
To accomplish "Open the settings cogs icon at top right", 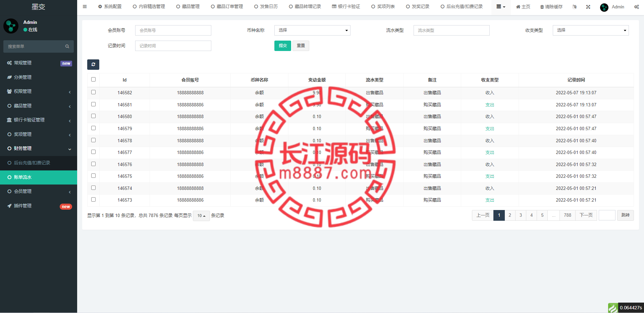I will 636,7.
